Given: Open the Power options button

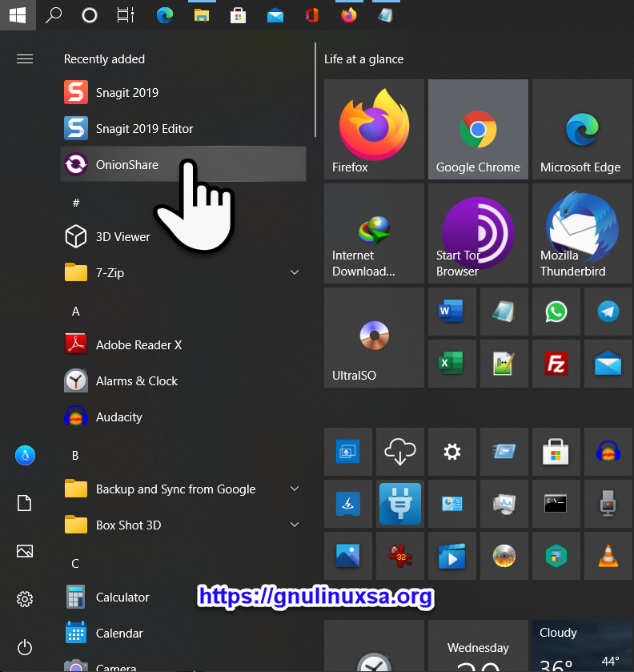Looking at the screenshot, I should pos(25,647).
